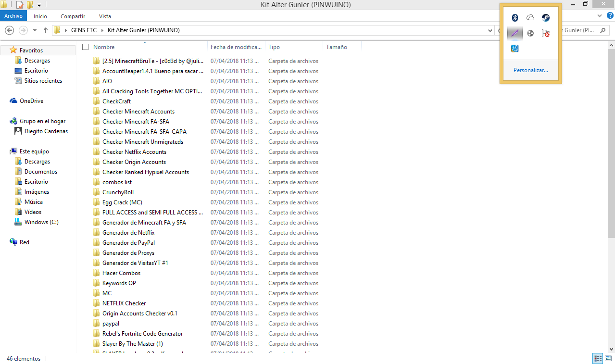The image size is (615, 364).
Task: Select the Egg Crack (MC) folder
Action: coord(122,202)
